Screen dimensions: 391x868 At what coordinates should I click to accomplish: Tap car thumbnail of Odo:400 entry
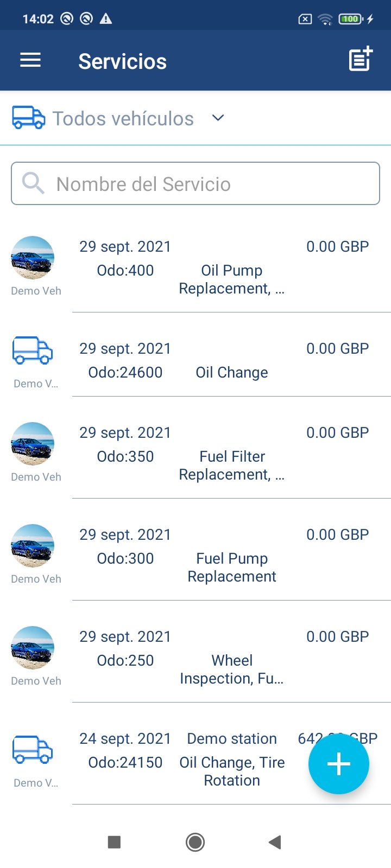(x=33, y=258)
